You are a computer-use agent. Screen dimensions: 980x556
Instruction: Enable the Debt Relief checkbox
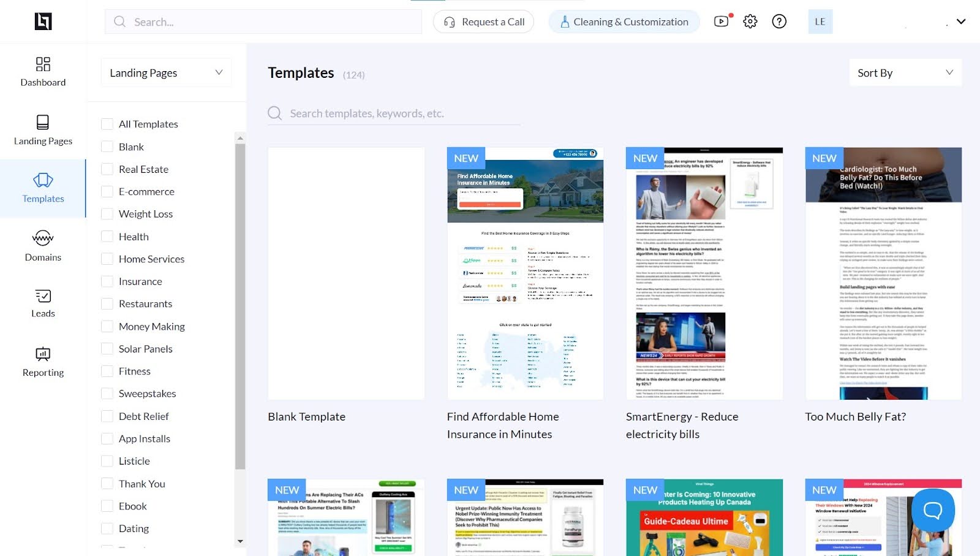(x=107, y=416)
